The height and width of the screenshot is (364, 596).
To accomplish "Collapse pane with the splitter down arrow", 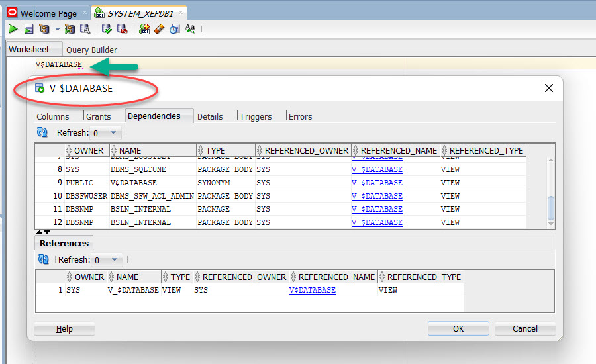I will [47, 232].
